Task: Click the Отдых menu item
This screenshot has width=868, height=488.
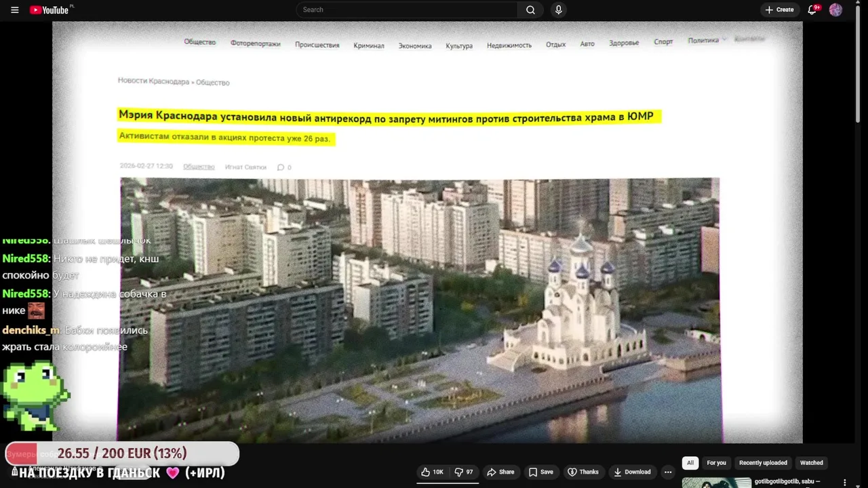Action: [555, 45]
